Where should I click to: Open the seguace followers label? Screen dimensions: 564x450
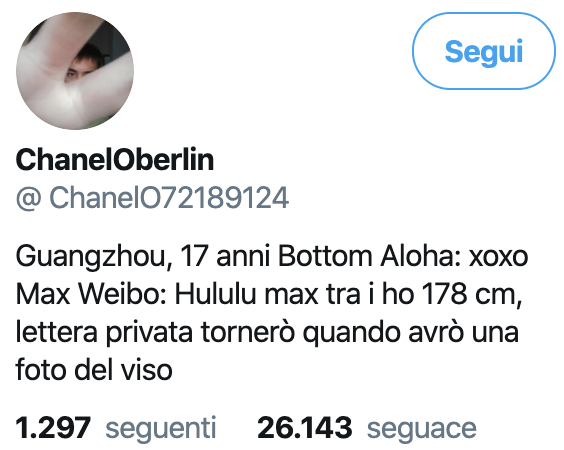(422, 429)
